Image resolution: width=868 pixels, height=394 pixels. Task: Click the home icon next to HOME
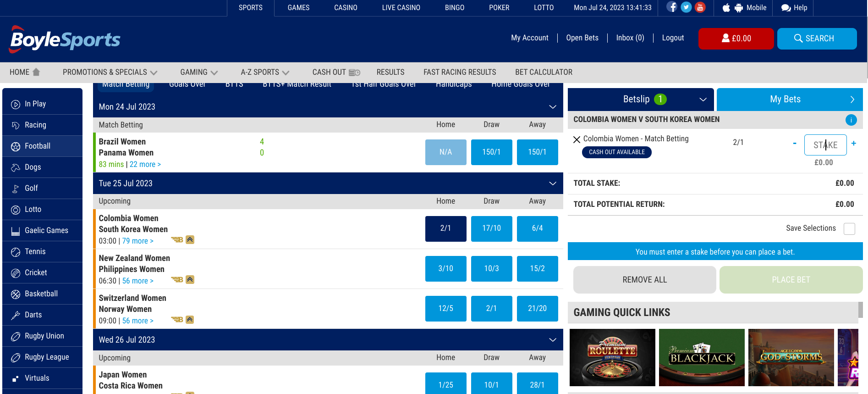[36, 72]
